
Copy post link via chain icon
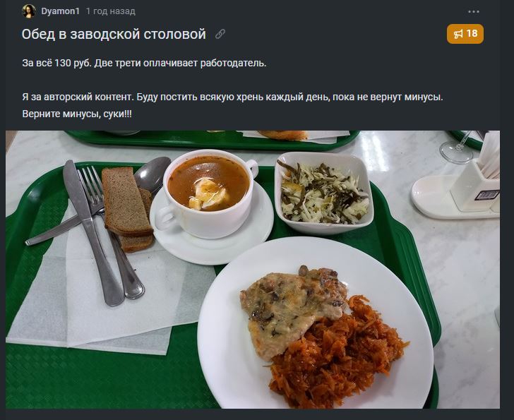tap(220, 34)
